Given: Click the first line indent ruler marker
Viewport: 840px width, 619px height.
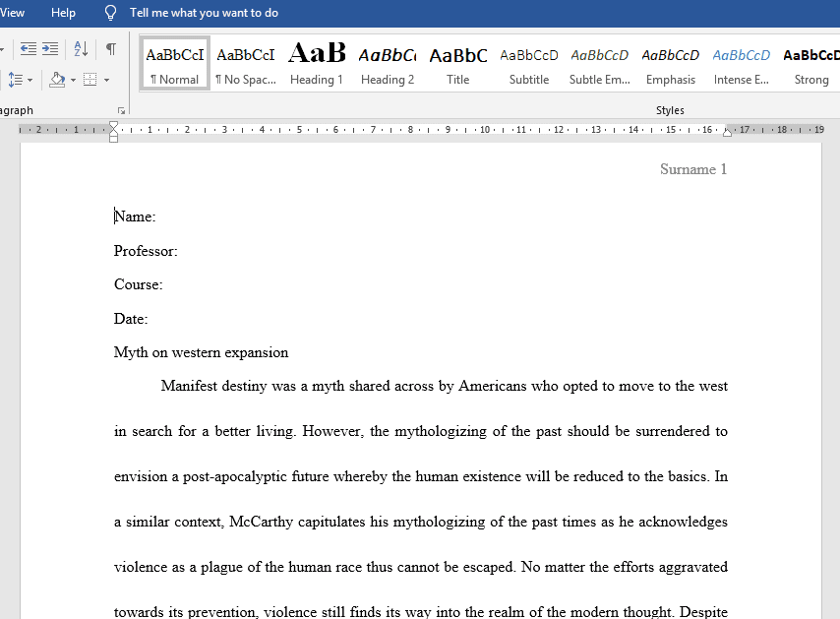Looking at the screenshot, I should [113, 125].
